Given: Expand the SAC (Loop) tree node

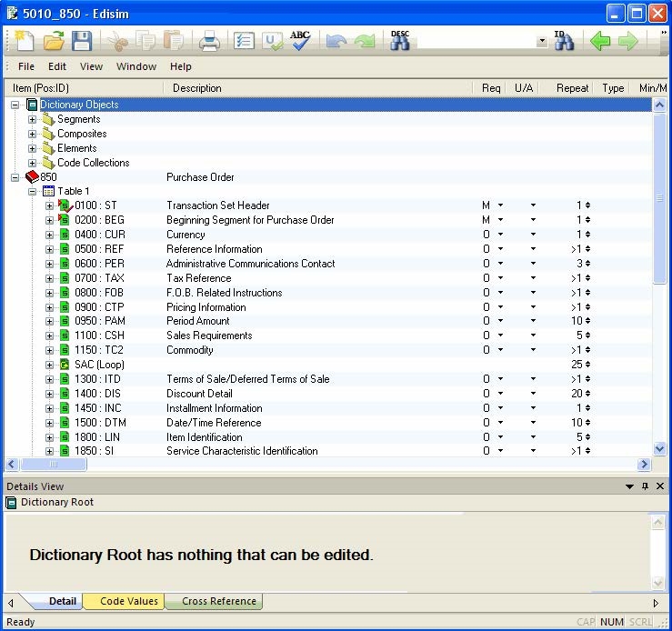Looking at the screenshot, I should point(50,365).
